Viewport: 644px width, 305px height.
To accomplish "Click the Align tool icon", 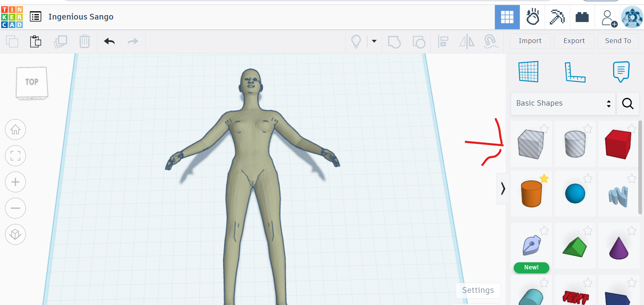I will (x=443, y=42).
